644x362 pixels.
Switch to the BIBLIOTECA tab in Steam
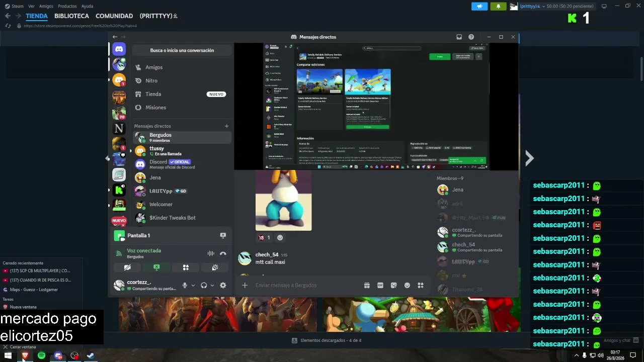(x=71, y=16)
